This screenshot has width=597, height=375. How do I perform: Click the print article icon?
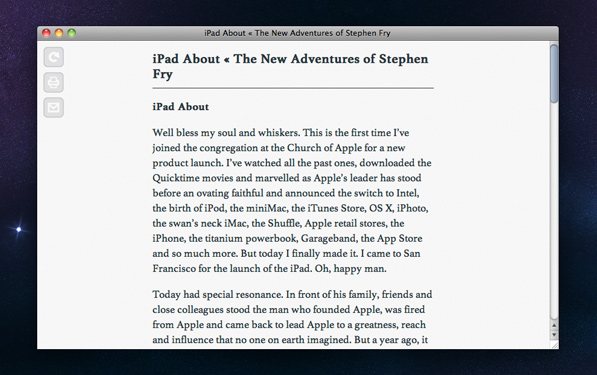(54, 83)
